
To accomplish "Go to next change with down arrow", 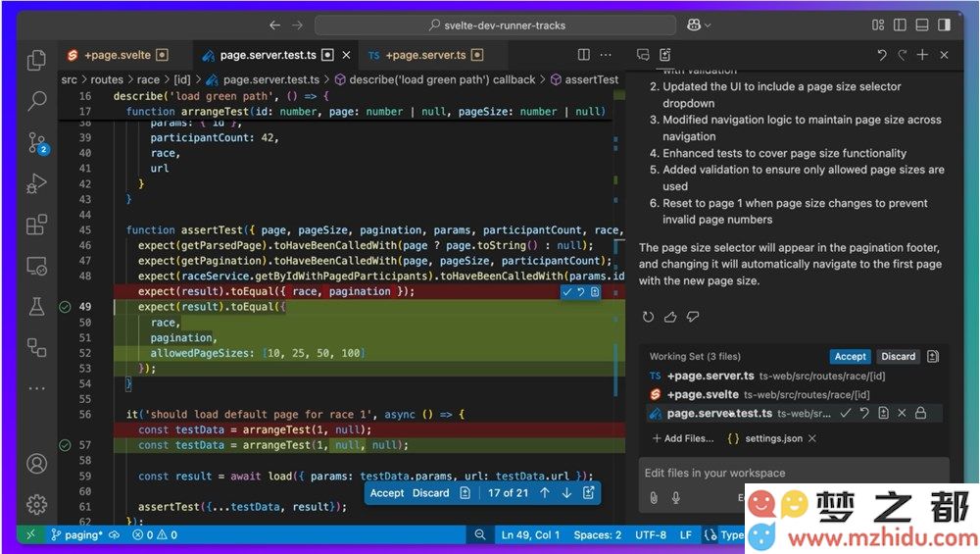I will [566, 493].
